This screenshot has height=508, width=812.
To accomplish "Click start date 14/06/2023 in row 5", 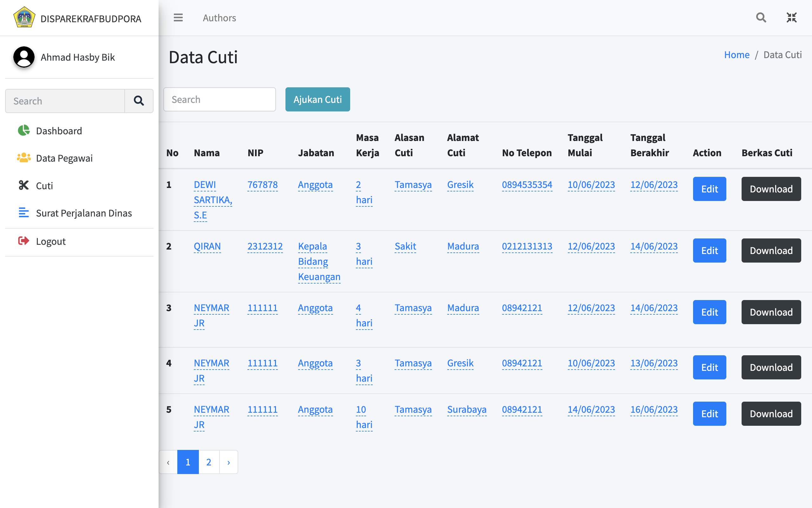I will click(x=591, y=410).
